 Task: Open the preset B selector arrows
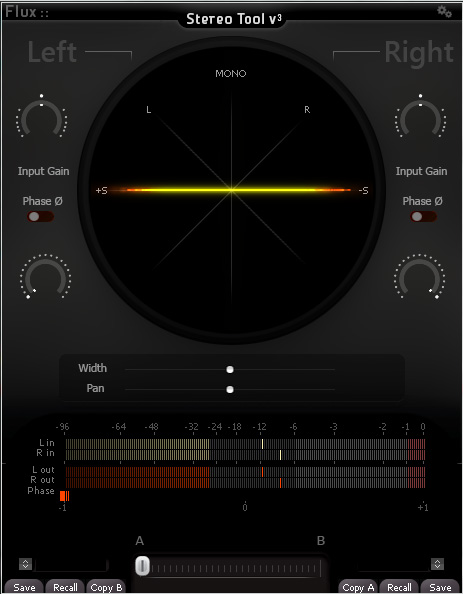[437, 564]
